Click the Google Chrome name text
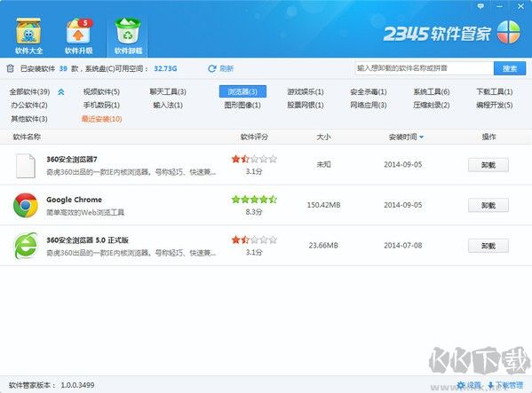Screen dimensions: 532x393 pyautogui.click(x=74, y=200)
